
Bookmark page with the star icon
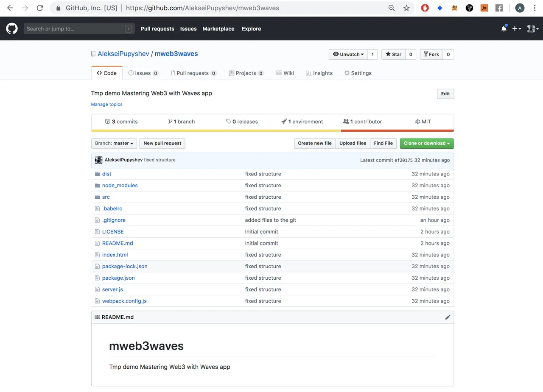click(406, 8)
